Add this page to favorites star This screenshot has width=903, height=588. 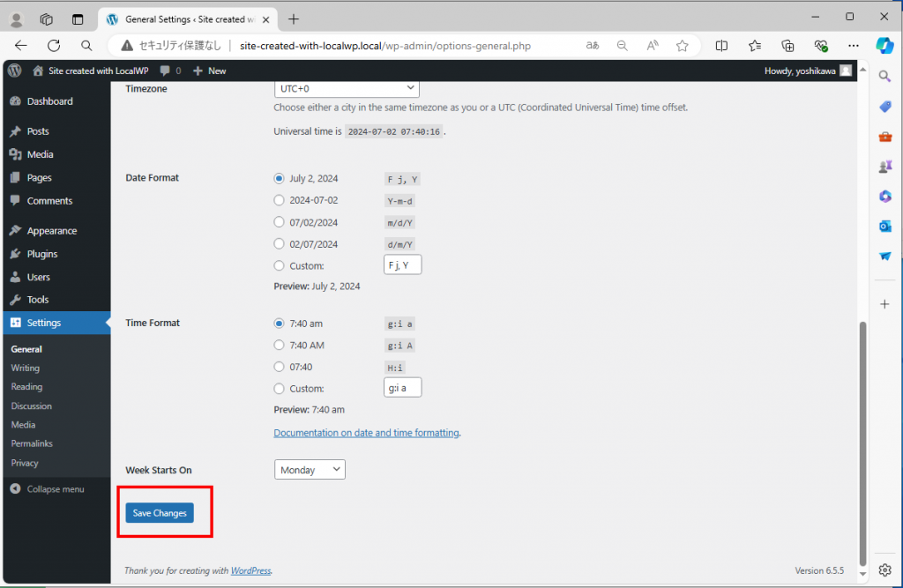point(682,45)
